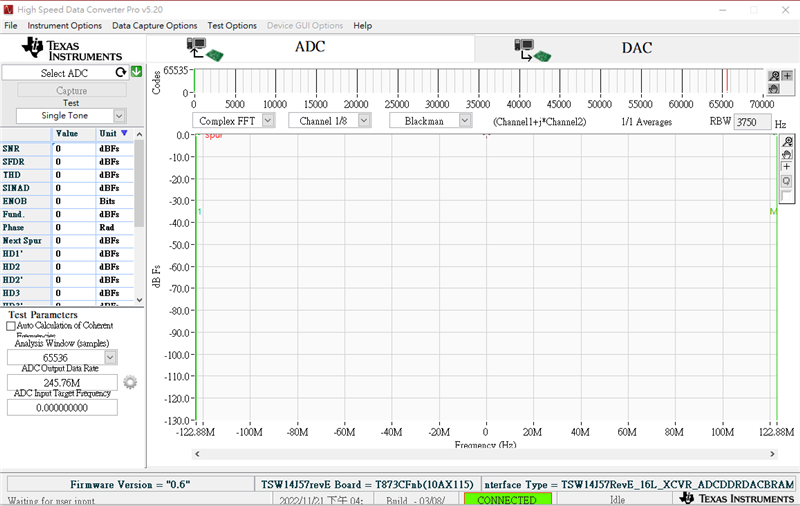This screenshot has width=800, height=506.
Task: Select zoom tool on codes graph palette
Action: (774, 76)
